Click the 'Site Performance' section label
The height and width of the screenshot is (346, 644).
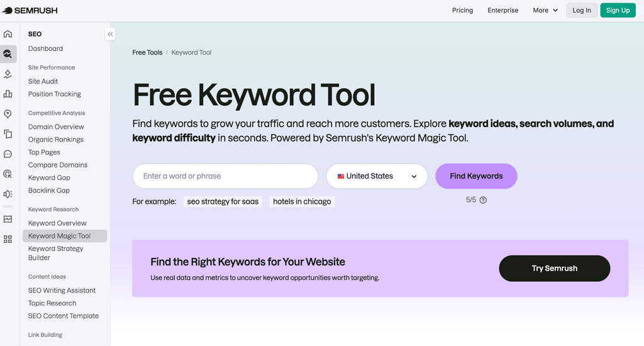pos(52,67)
